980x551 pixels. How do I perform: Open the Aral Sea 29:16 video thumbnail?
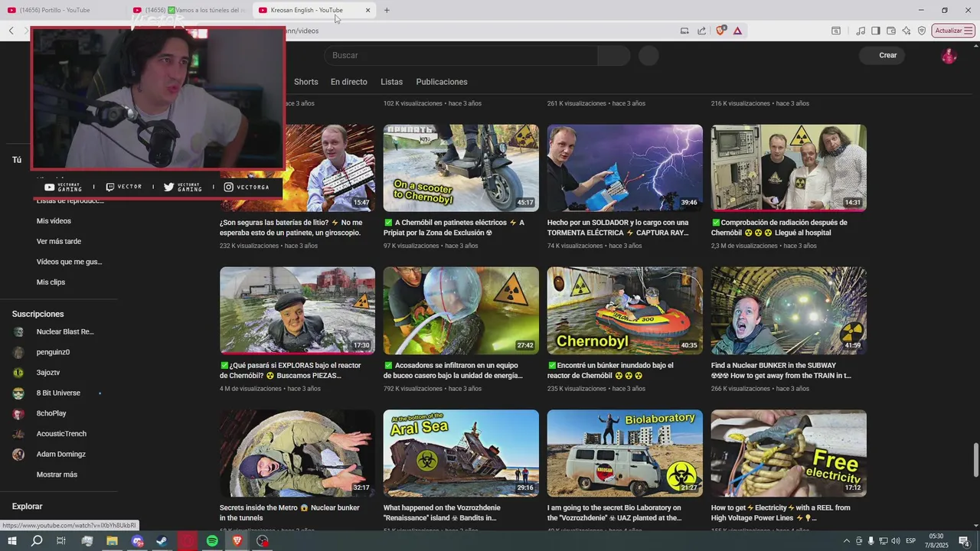tap(461, 453)
